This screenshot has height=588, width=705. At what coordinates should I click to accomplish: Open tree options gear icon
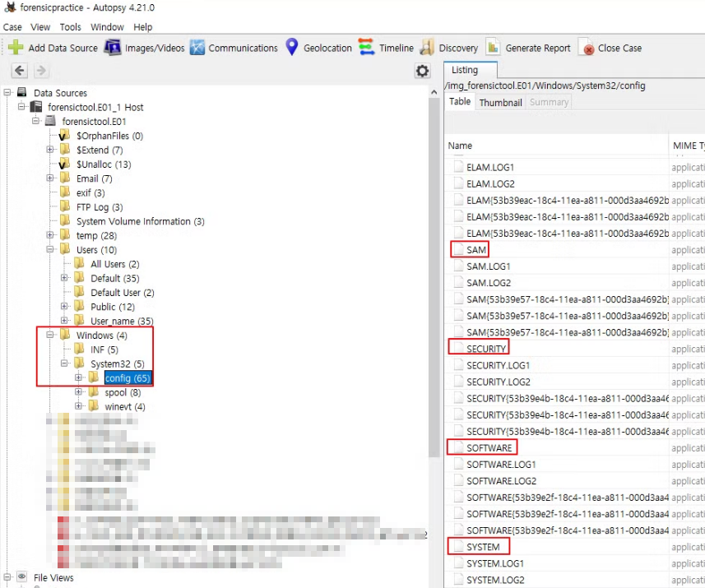pos(422,71)
